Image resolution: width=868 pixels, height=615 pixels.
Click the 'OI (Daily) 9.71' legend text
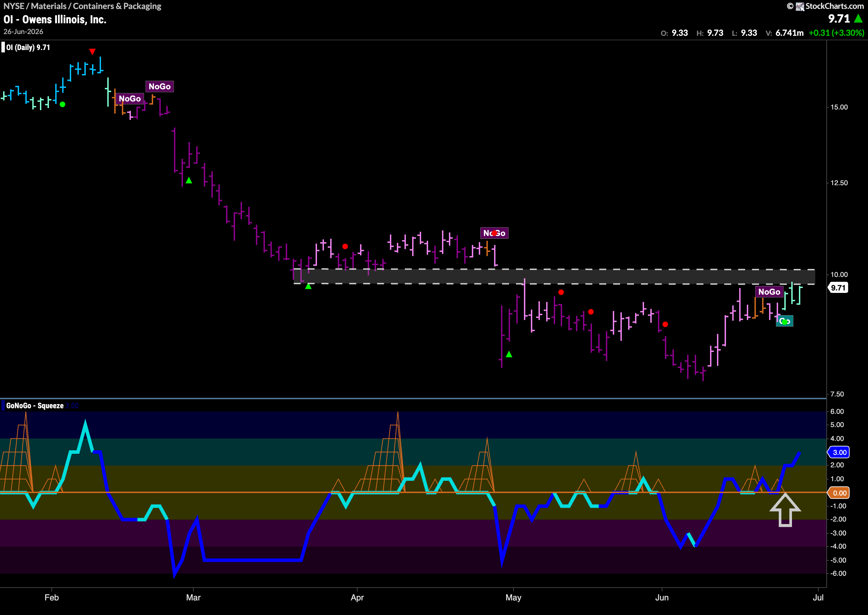coord(28,47)
